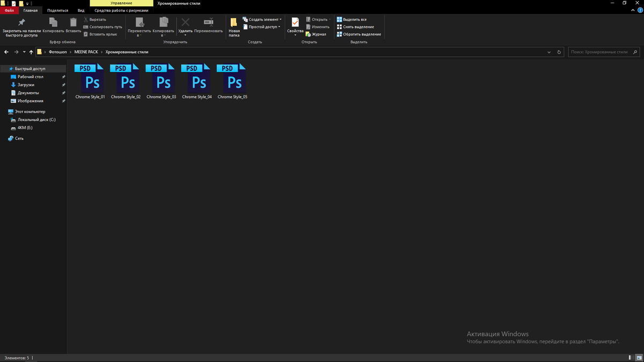The width and height of the screenshot is (644, 362).
Task: Click MEENE PACK in the breadcrumb
Action: tap(86, 52)
